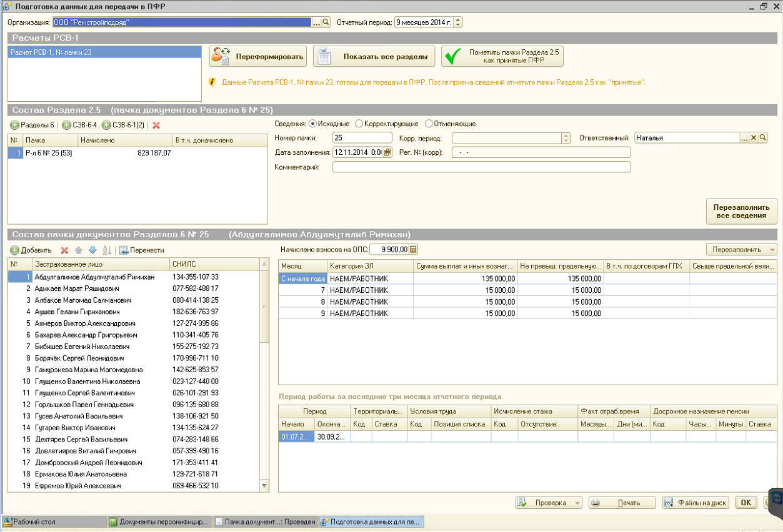Open calendar picker for Дата заполнения

pos(387,152)
